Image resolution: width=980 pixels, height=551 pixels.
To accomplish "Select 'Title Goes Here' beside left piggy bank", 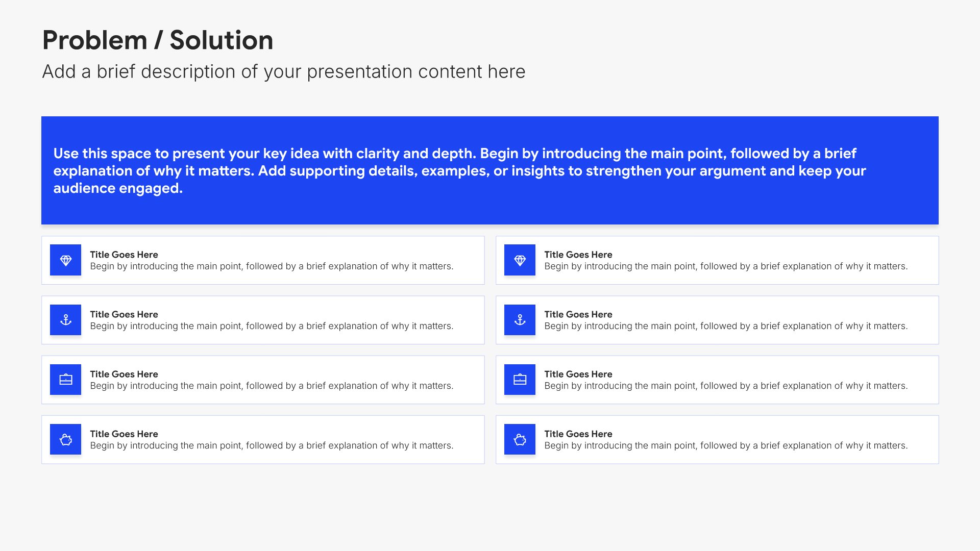I will pyautogui.click(x=124, y=434).
